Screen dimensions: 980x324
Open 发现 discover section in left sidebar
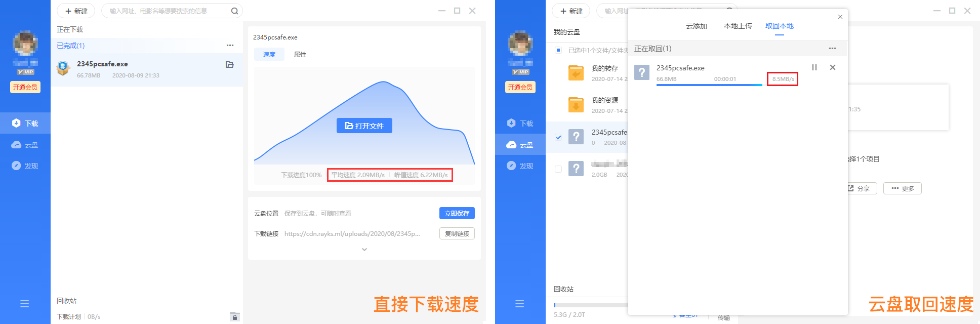tap(25, 166)
